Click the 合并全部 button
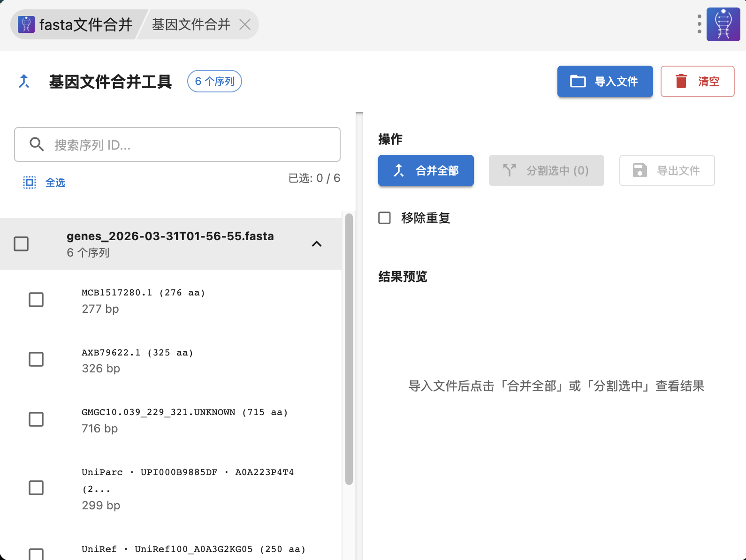The image size is (746, 560). (x=426, y=171)
